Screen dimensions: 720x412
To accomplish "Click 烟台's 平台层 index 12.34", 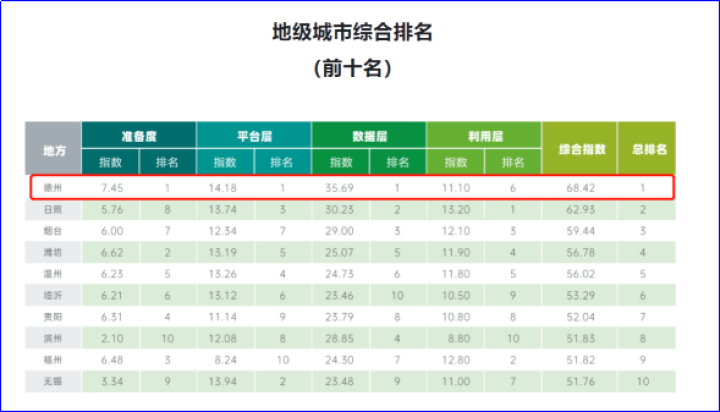I will point(223,231).
